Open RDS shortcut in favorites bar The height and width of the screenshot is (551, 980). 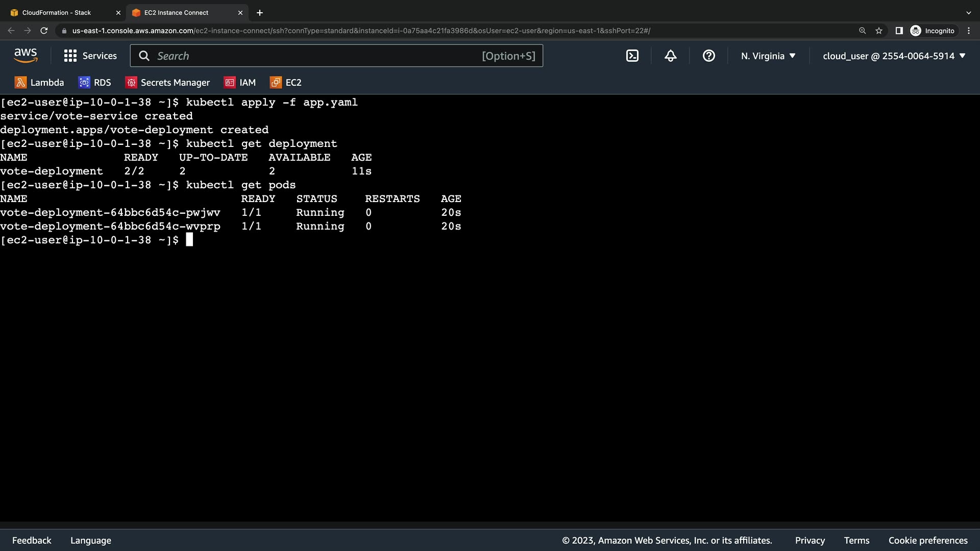[94, 83]
